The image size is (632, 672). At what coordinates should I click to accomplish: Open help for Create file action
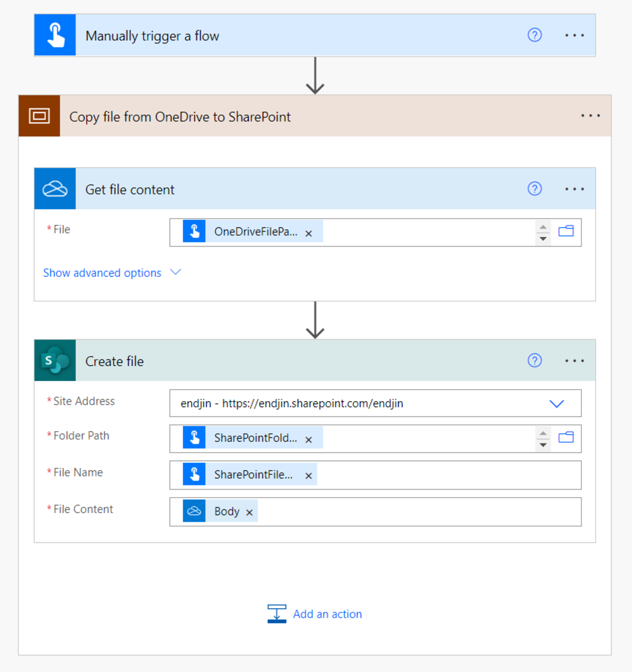535,361
